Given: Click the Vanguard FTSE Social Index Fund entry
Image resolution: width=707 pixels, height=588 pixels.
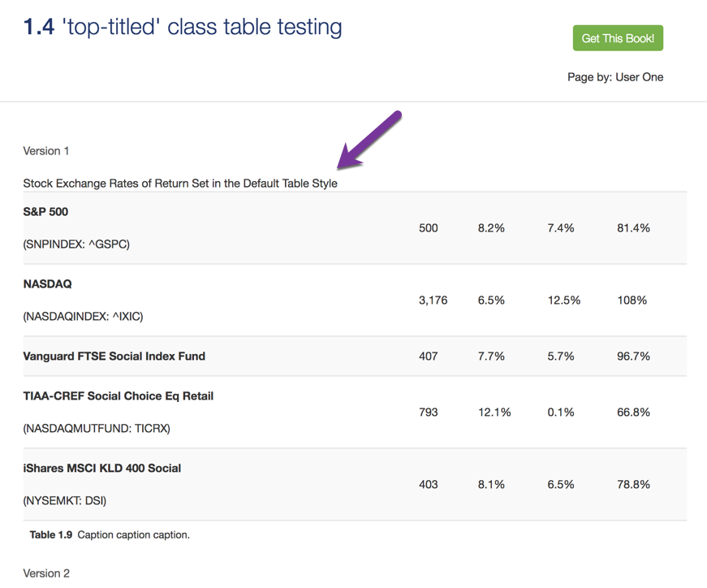Looking at the screenshot, I should point(113,356).
